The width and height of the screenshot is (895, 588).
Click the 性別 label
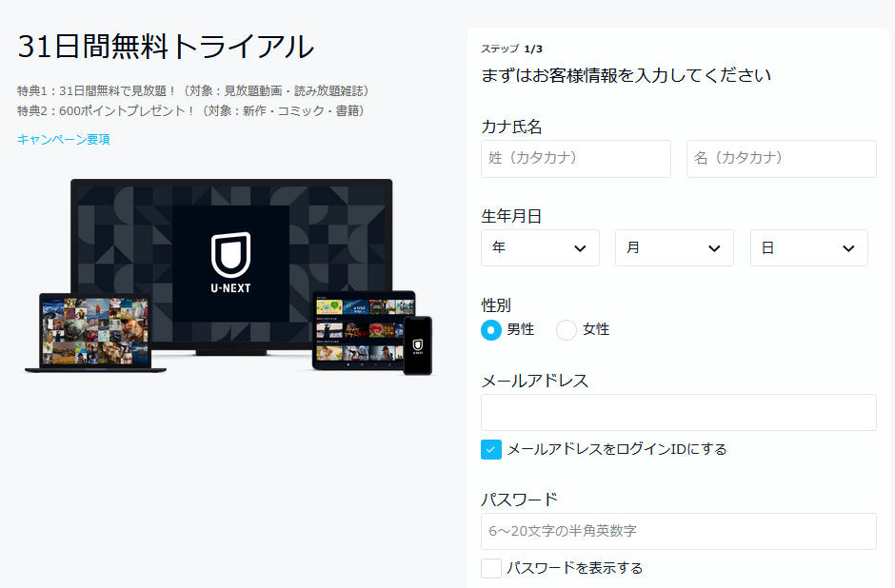[496, 305]
